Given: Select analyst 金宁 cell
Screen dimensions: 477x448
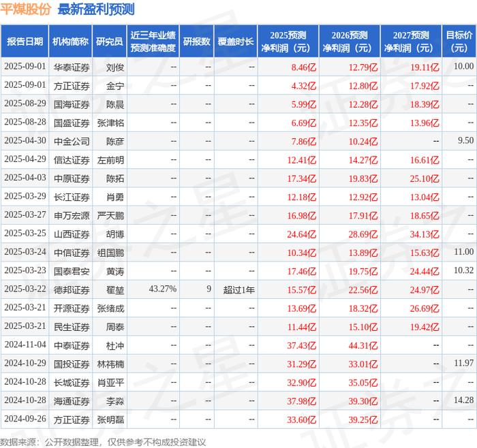Looking at the screenshot, I should pyautogui.click(x=115, y=86).
